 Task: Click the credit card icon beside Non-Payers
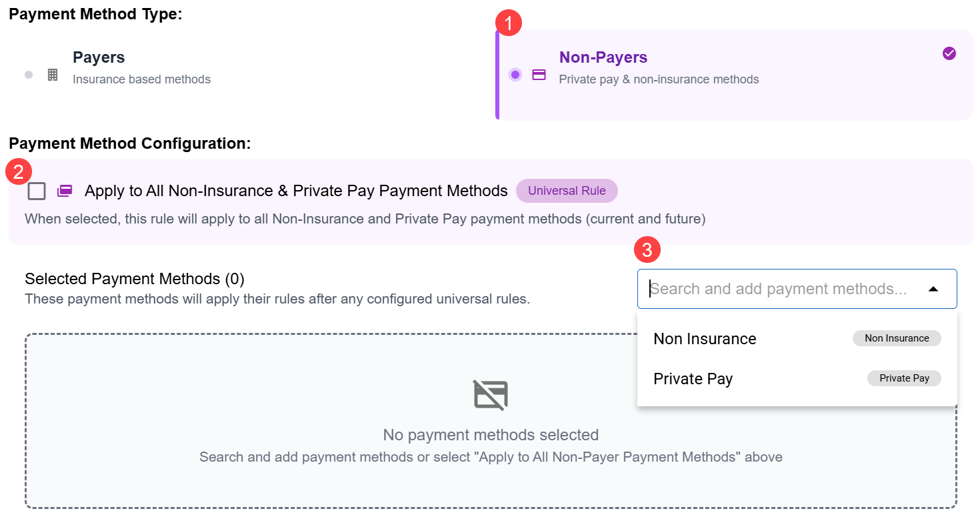click(539, 75)
